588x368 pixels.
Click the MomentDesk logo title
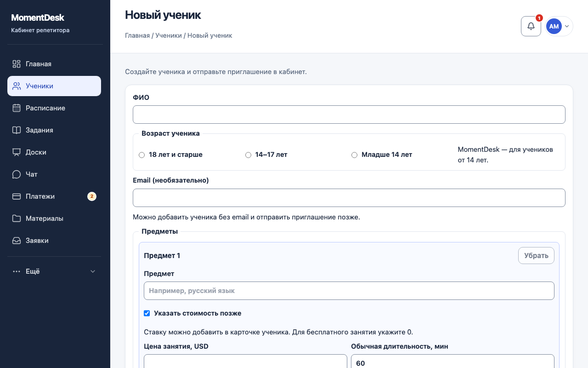pos(38,17)
